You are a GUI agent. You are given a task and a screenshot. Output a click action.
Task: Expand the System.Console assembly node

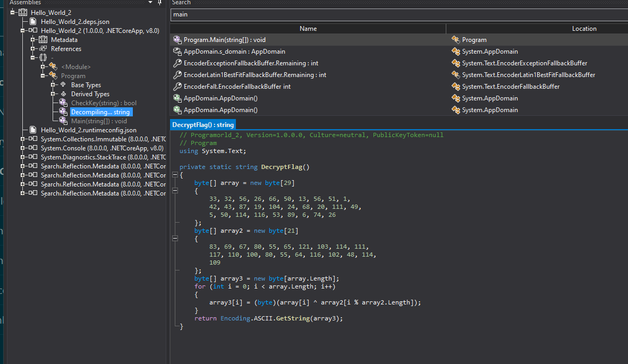tap(22, 148)
